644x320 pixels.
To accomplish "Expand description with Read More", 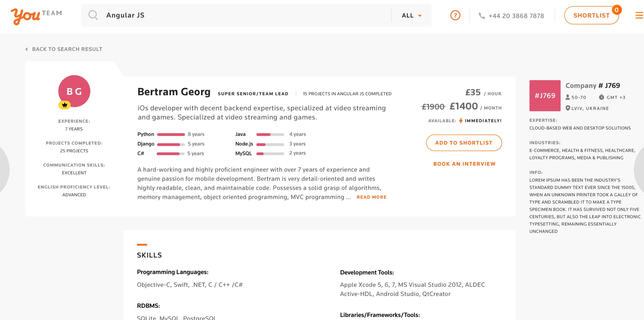I will (x=371, y=197).
